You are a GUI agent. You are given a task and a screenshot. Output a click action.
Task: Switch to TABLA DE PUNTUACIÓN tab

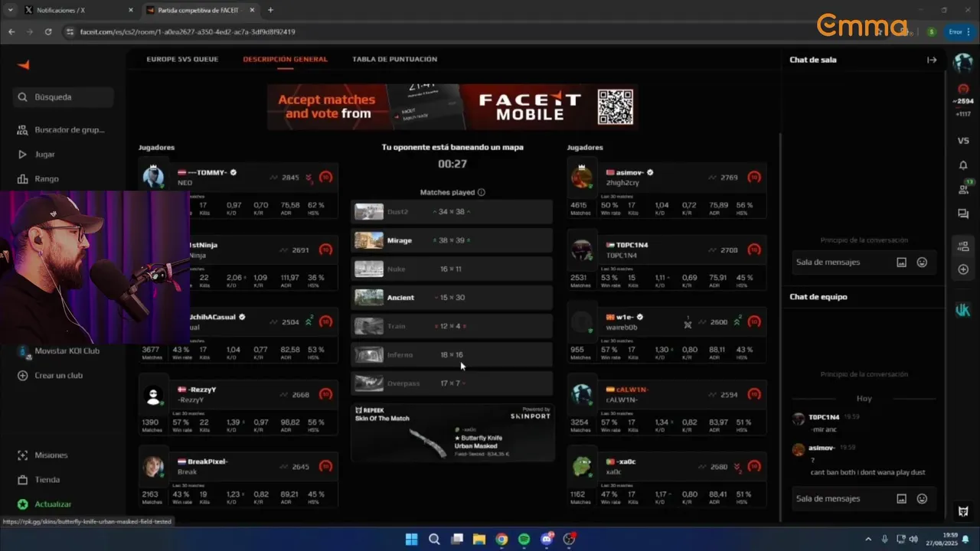[x=394, y=59]
